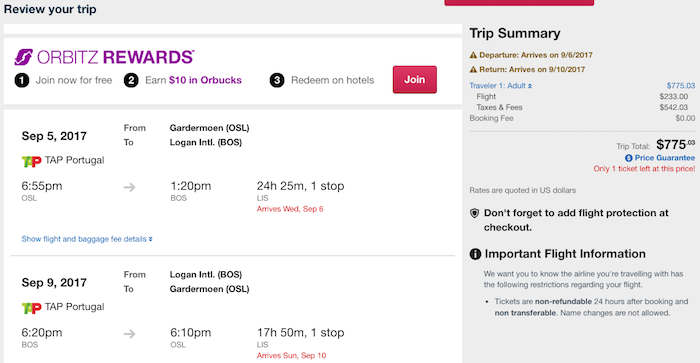
Task: Click the $10 in Orbucks text
Action: 205,80
